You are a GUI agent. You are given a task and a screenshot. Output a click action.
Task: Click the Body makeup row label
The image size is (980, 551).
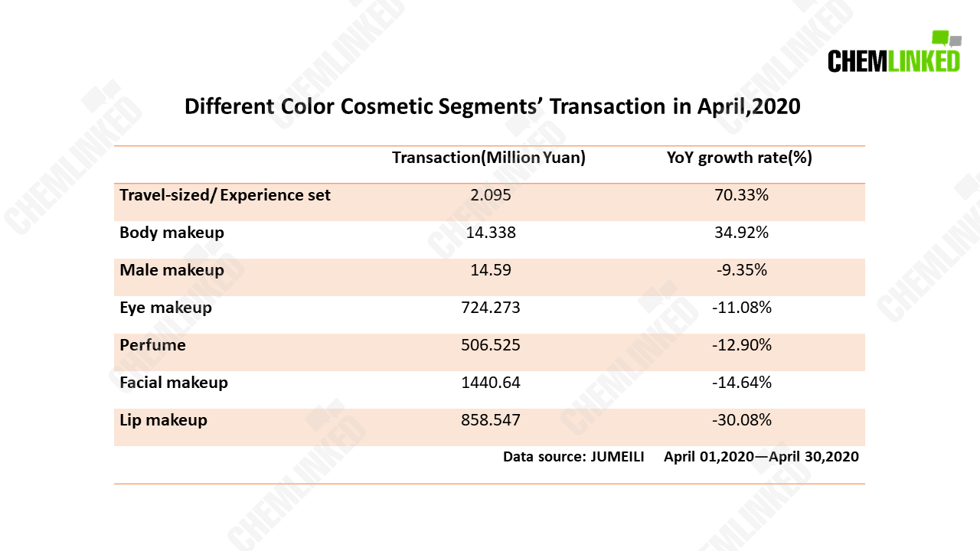tap(171, 233)
